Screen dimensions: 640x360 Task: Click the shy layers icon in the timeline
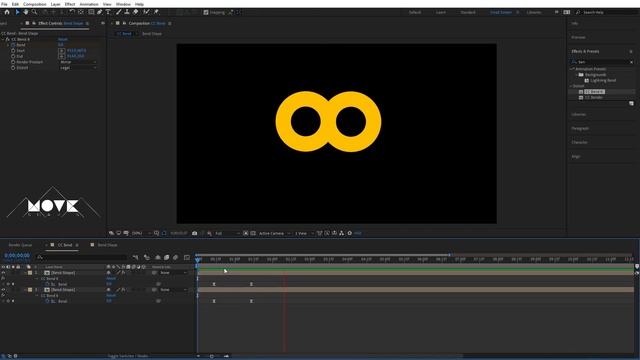158,257
